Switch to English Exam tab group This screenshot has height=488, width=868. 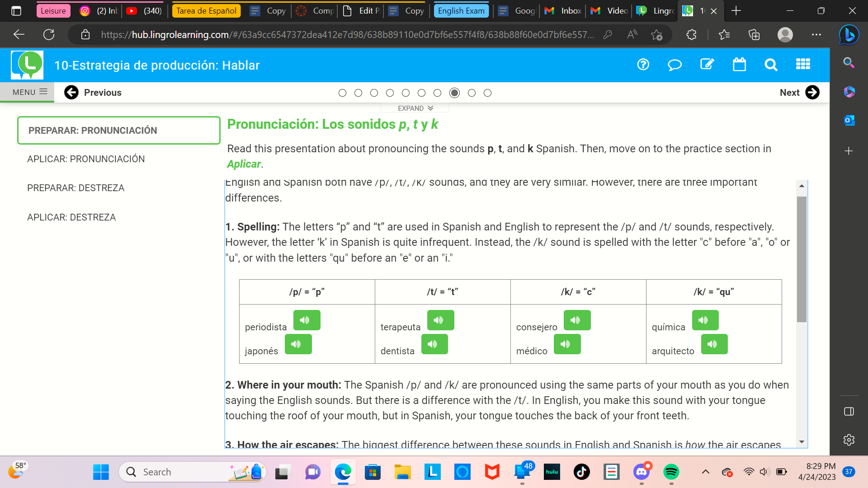pyautogui.click(x=461, y=11)
